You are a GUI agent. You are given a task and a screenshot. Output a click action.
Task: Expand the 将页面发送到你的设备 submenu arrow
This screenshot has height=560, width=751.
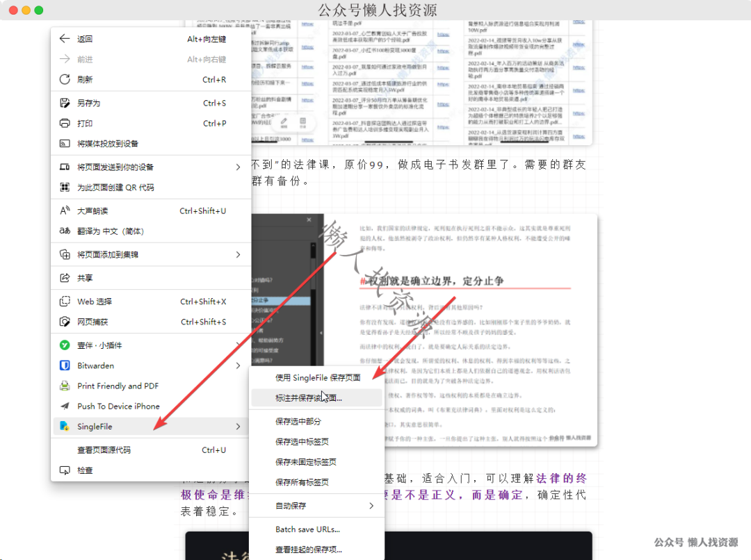(238, 167)
